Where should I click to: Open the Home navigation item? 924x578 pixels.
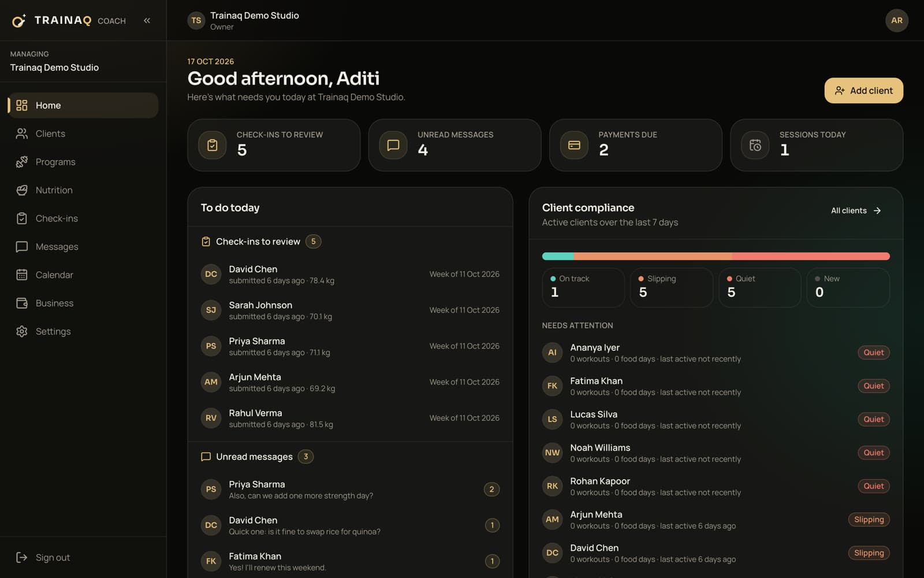tap(83, 105)
